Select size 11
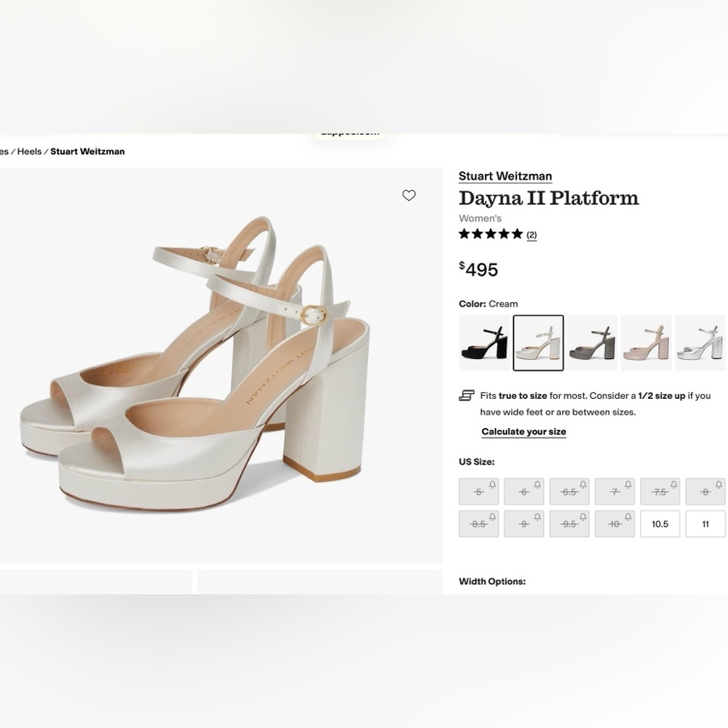 705,523
